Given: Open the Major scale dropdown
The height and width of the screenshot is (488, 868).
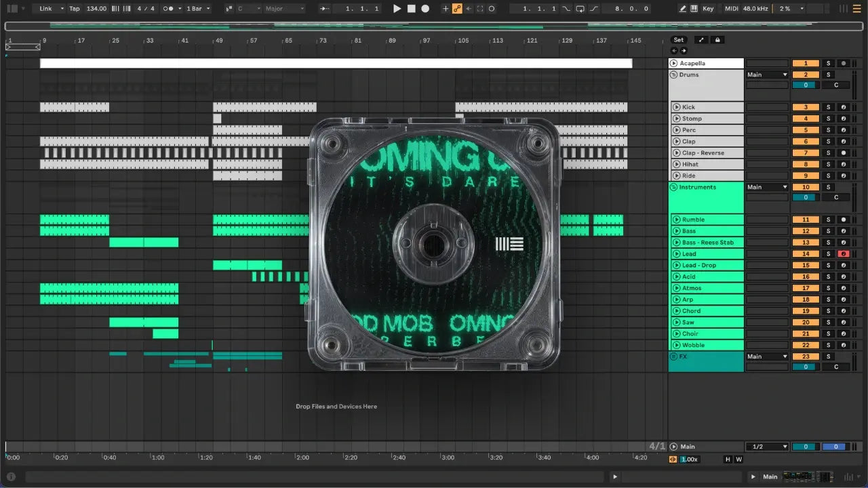Looking at the screenshot, I should tap(285, 9).
